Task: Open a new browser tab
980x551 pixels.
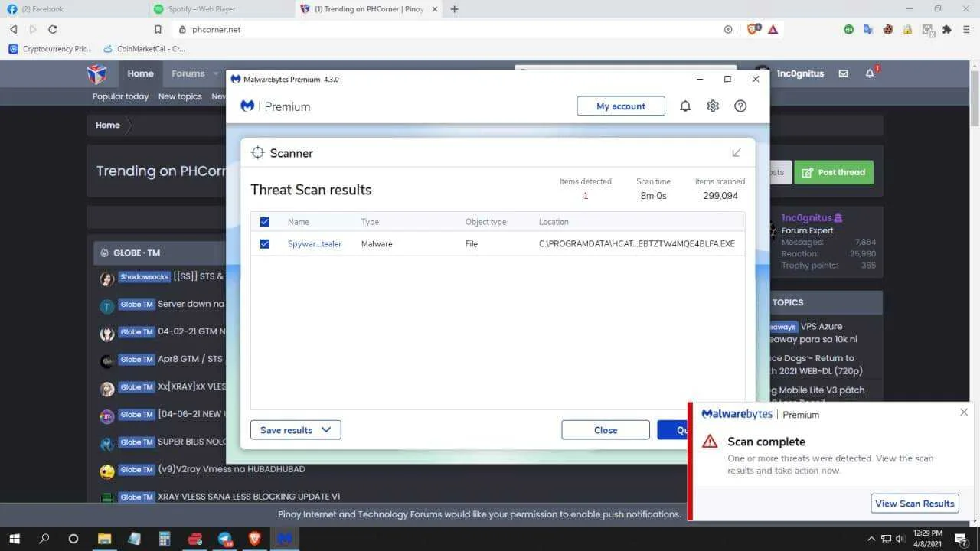Action: pos(454,9)
